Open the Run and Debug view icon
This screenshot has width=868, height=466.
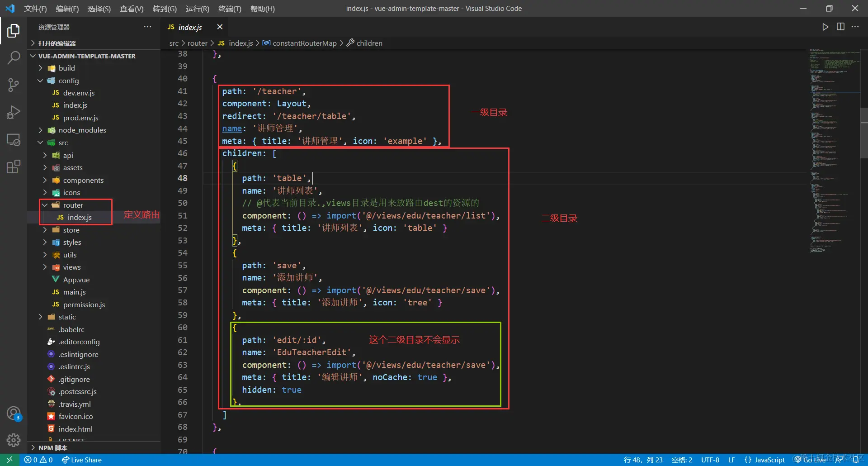pyautogui.click(x=14, y=112)
